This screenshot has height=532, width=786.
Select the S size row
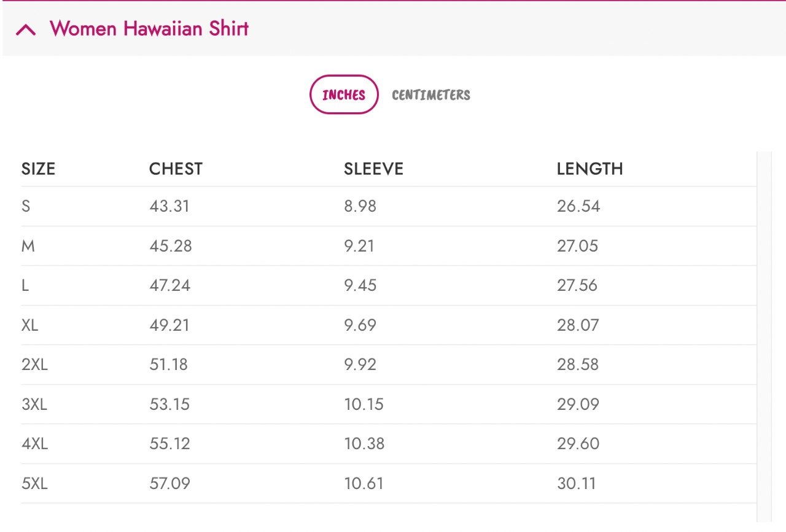coord(26,206)
